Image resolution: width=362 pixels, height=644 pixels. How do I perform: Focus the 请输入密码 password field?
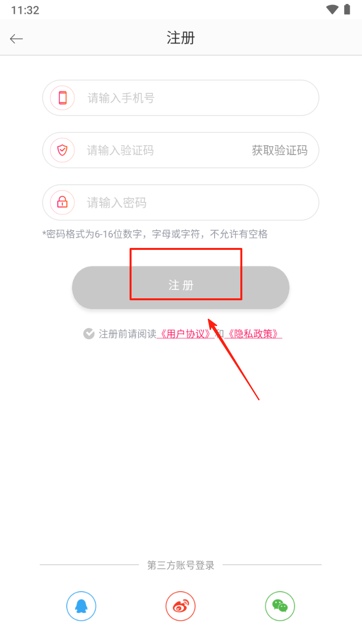(x=181, y=202)
